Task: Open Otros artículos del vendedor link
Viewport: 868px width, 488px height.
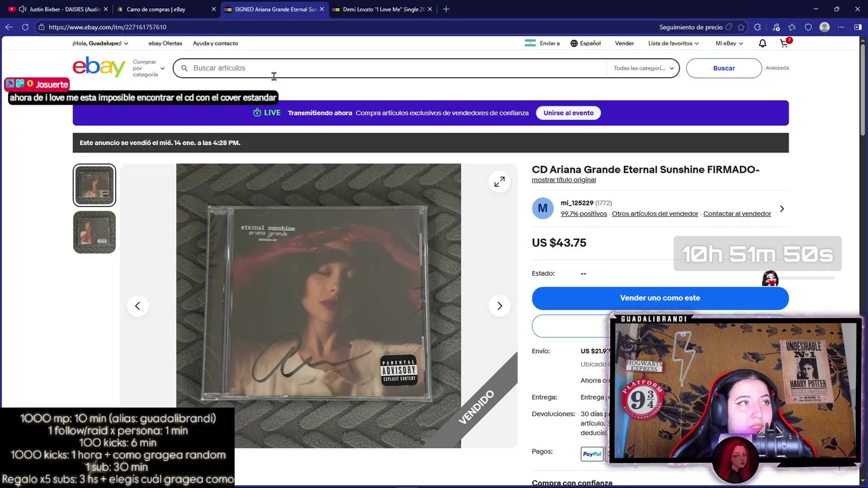Action: 655,213
